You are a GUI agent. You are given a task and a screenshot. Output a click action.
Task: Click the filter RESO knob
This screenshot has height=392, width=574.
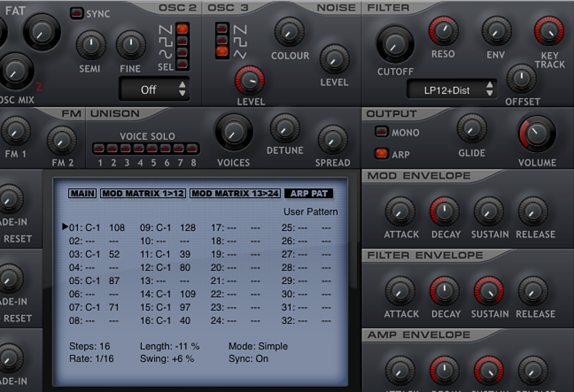click(x=444, y=31)
